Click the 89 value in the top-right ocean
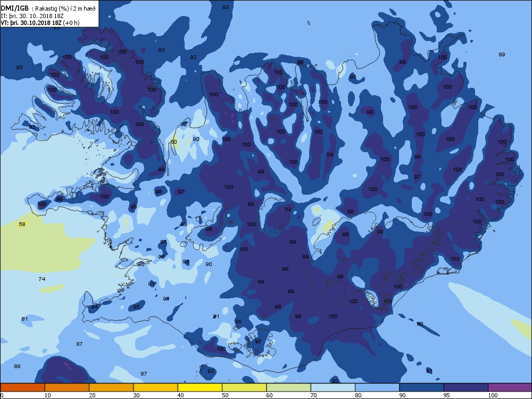The image size is (532, 399). [502, 55]
